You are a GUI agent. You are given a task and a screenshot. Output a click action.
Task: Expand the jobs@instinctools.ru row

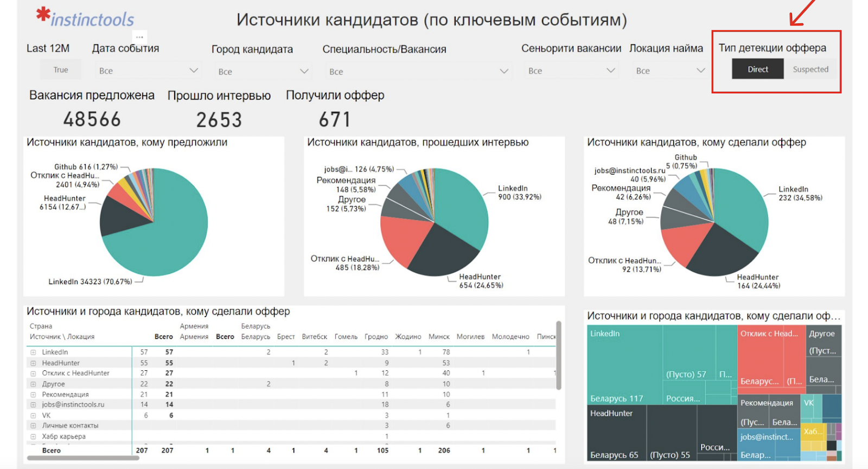tap(33, 404)
